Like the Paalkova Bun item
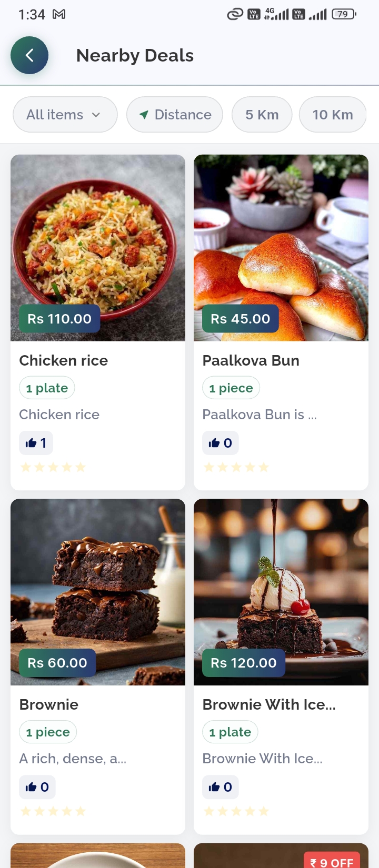This screenshot has width=379, height=868. click(x=221, y=443)
